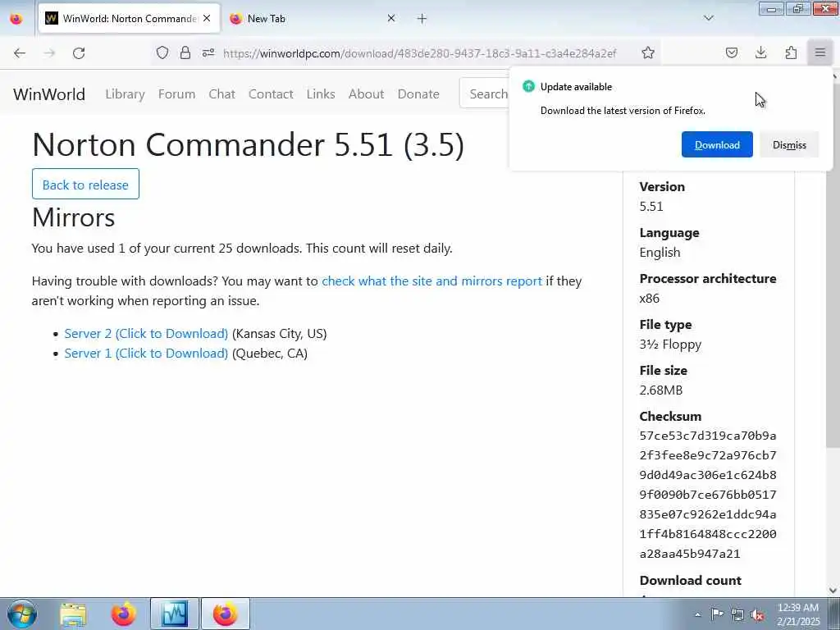Show hidden tray icons arrow
The width and height of the screenshot is (840, 630).
pos(697,614)
